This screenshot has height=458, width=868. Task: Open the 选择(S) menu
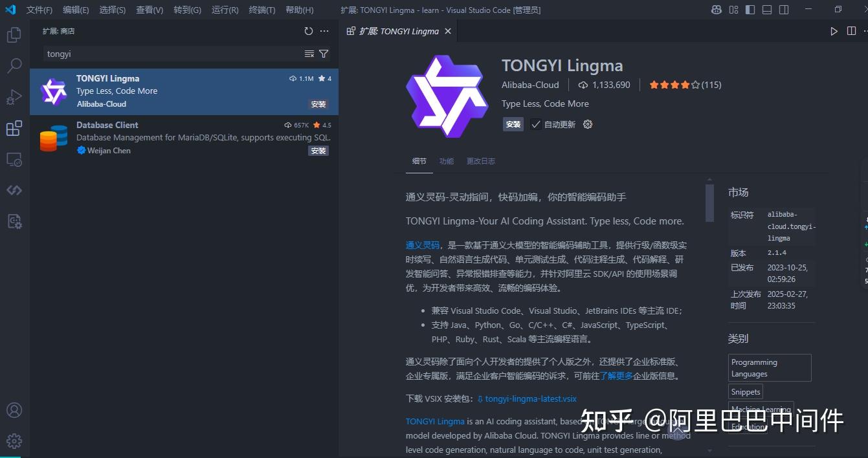[113, 10]
